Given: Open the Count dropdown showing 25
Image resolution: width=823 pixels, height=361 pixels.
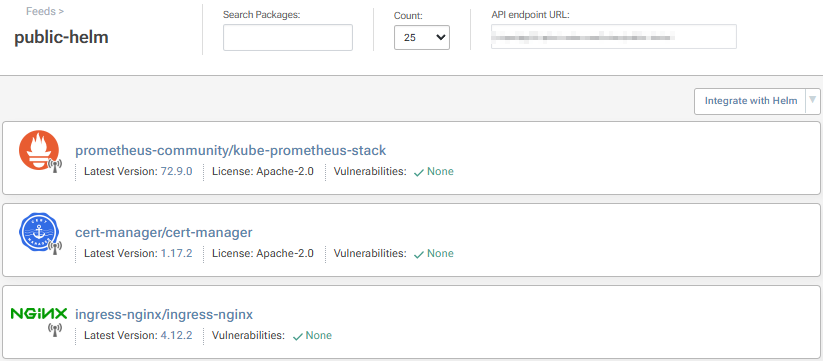Looking at the screenshot, I should click(421, 37).
